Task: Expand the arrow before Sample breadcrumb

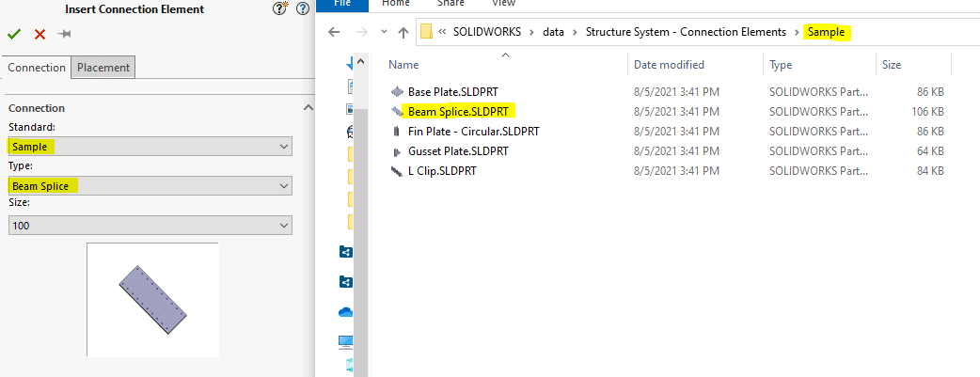Action: [x=797, y=32]
